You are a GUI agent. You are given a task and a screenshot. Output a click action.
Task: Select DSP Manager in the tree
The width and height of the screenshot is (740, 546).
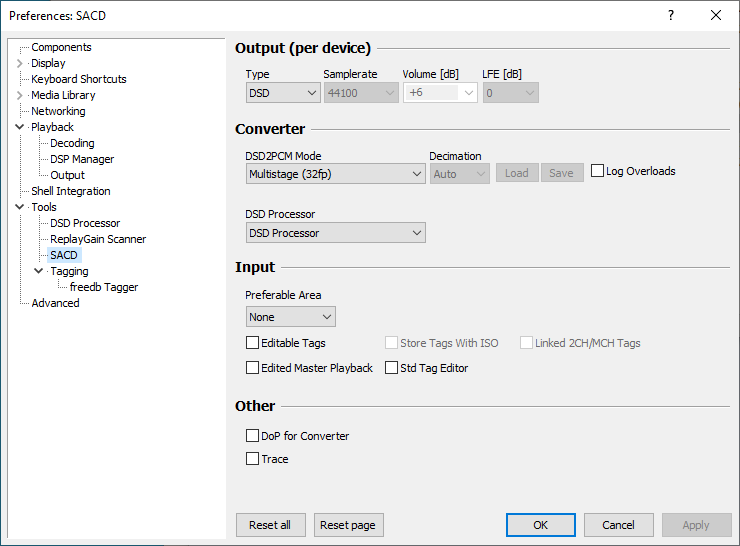click(x=82, y=159)
